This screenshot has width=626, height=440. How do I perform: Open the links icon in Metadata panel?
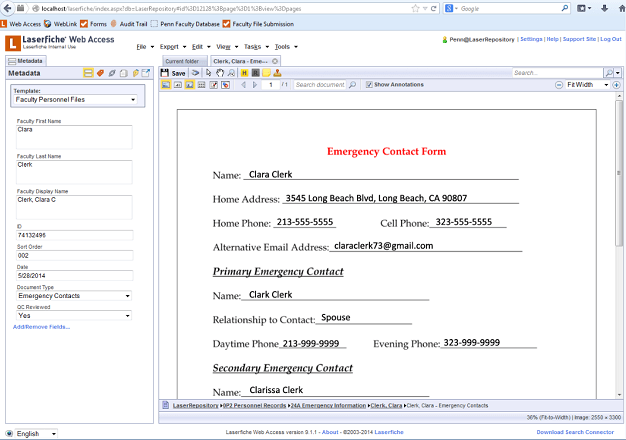112,73
